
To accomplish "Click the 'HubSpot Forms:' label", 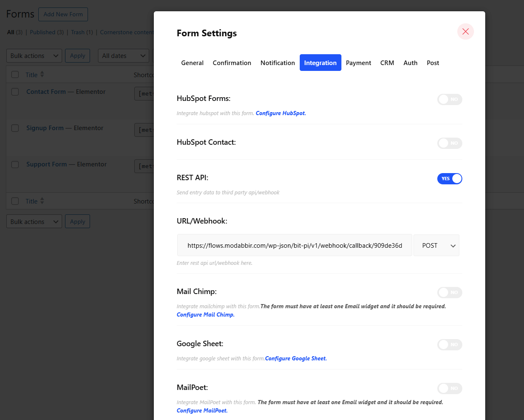I will 203,98.
